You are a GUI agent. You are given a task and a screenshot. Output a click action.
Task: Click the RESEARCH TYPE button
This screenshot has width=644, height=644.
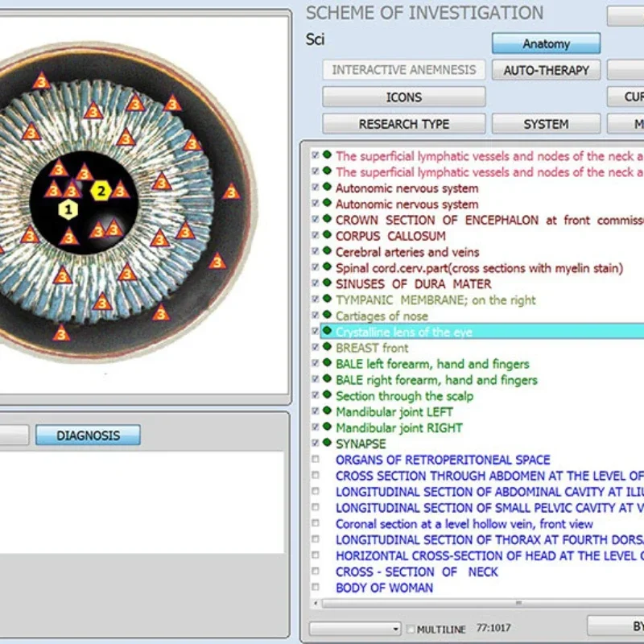(x=404, y=124)
